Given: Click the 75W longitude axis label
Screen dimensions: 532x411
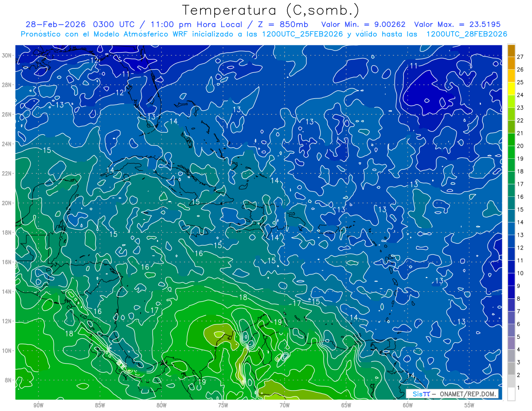Looking at the screenshot, I should [x=223, y=405].
